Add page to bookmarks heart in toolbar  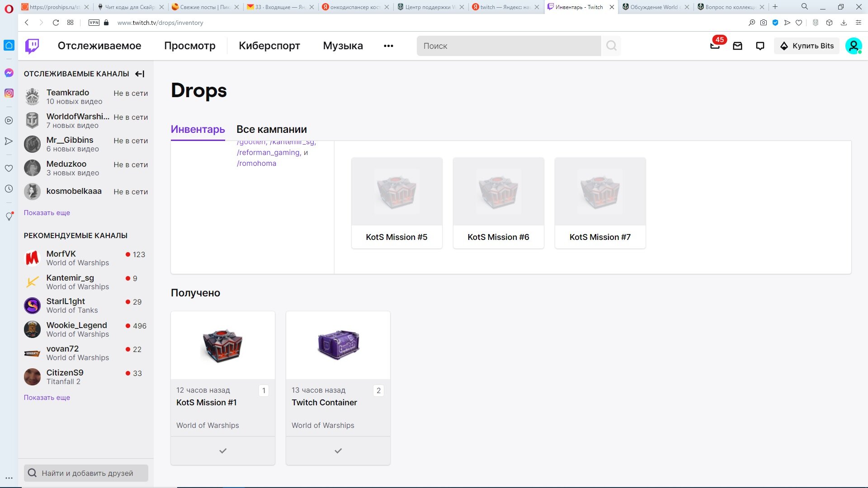click(x=799, y=23)
